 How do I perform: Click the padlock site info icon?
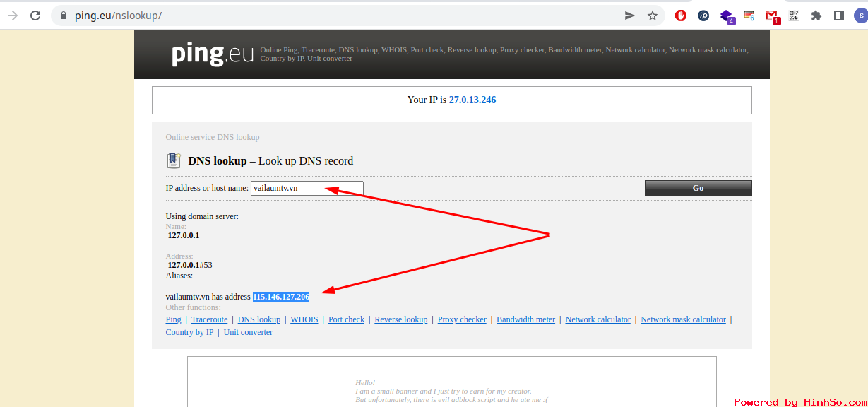[x=64, y=16]
